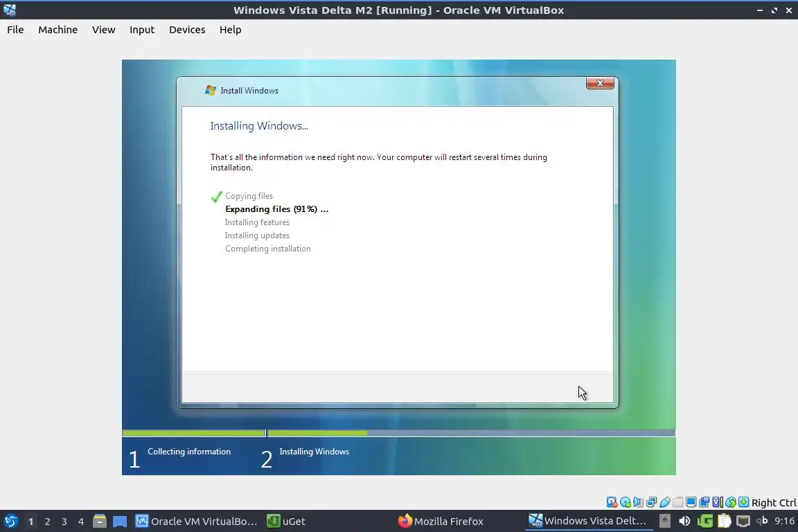Click the Installing features step
Screen dimensions: 798x532
pyautogui.click(x=257, y=222)
